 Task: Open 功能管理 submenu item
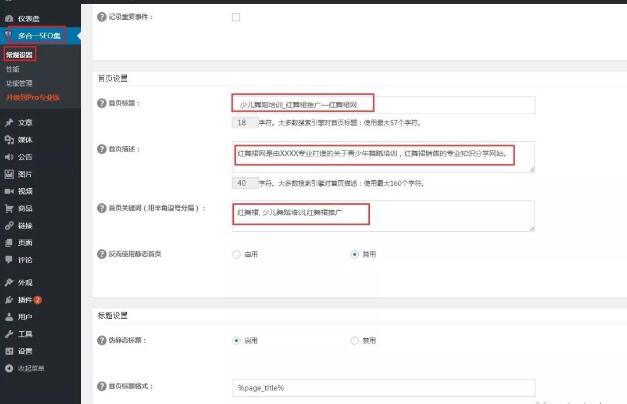[x=19, y=83]
